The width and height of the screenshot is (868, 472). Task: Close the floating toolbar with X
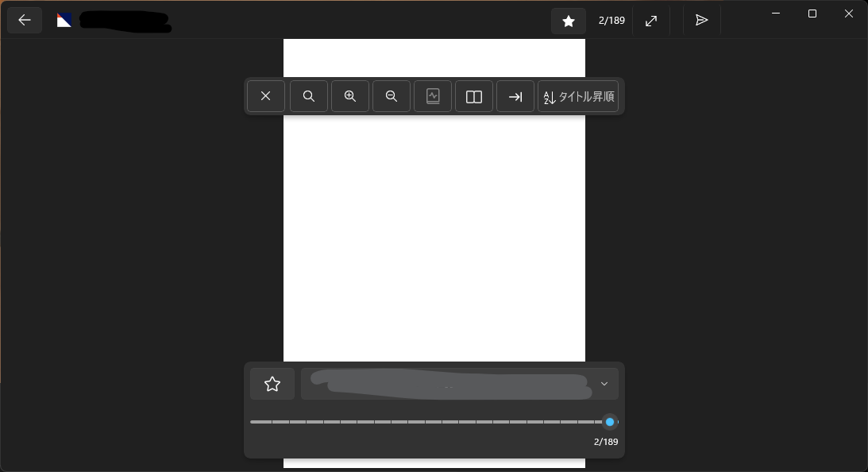click(x=266, y=96)
